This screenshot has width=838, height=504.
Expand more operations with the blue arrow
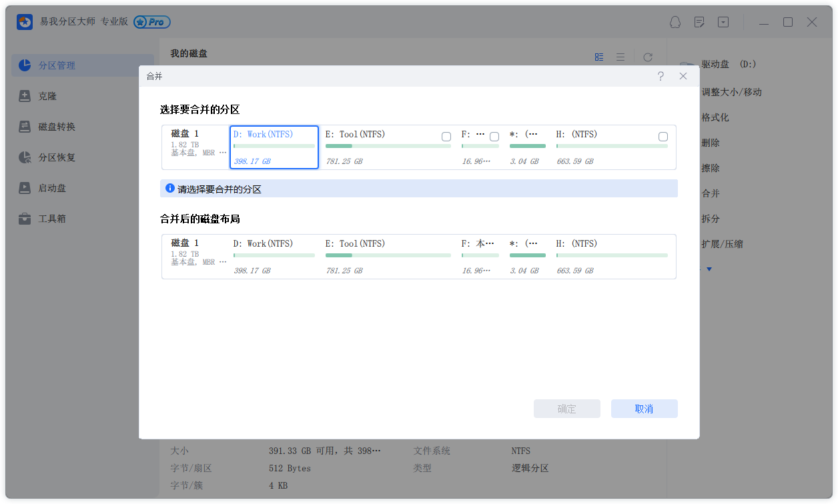tap(709, 269)
